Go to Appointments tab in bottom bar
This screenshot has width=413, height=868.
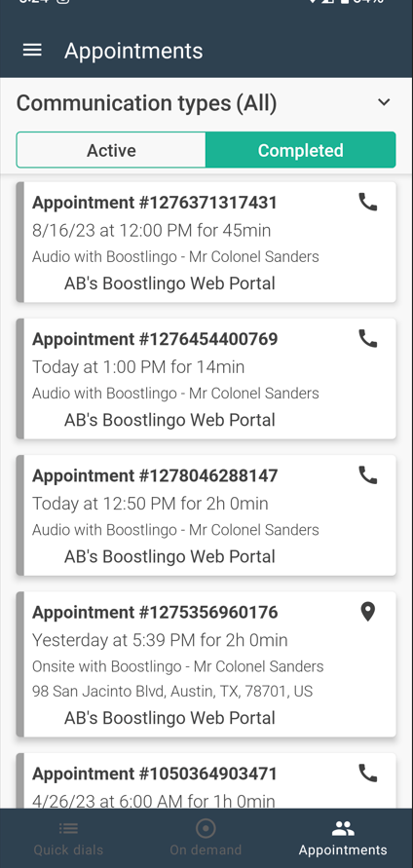(x=343, y=839)
